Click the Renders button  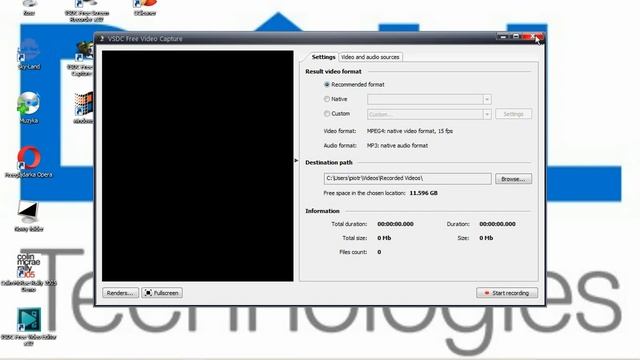[x=120, y=293]
